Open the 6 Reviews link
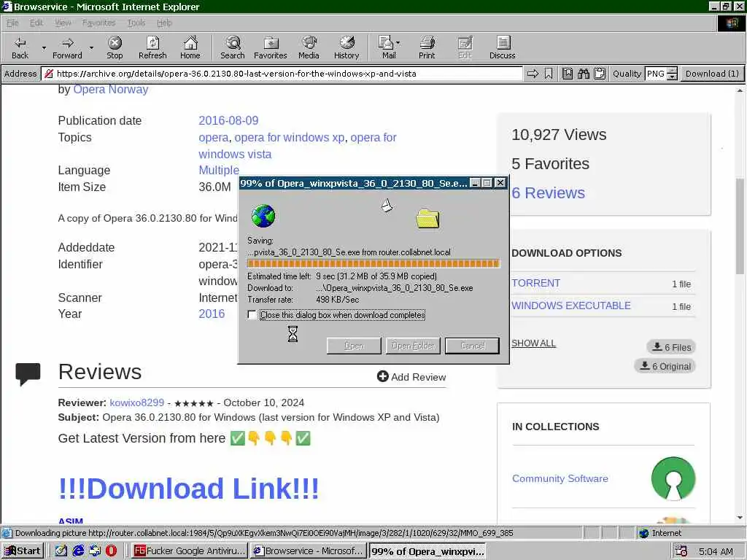 point(549,192)
